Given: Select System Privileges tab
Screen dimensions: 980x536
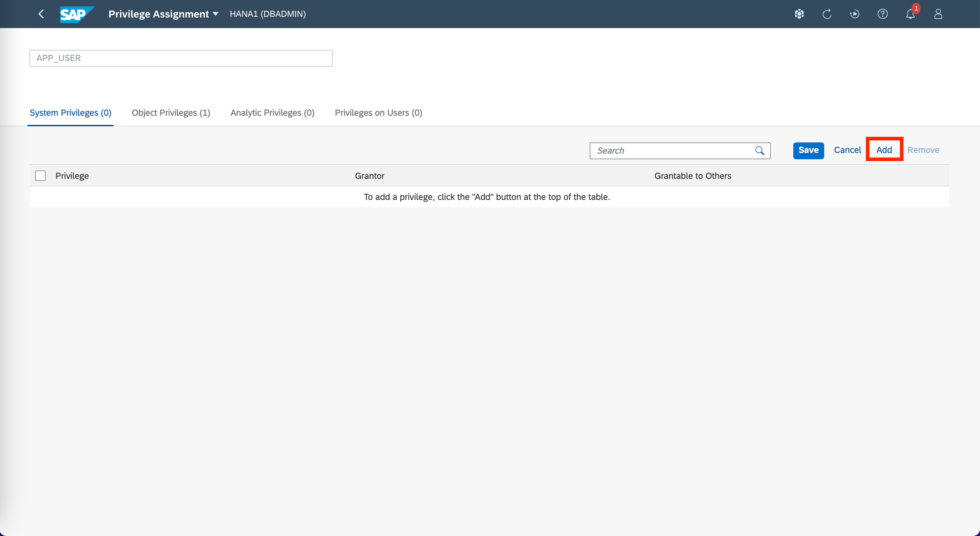Looking at the screenshot, I should click(x=71, y=113).
